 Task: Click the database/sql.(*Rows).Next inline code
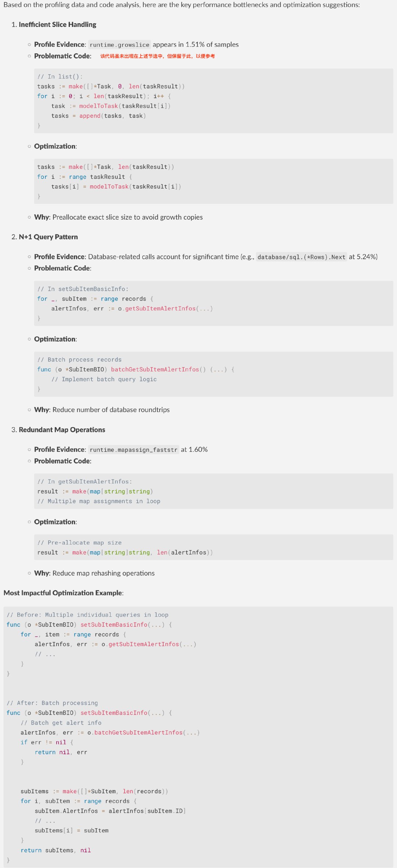[x=301, y=257]
